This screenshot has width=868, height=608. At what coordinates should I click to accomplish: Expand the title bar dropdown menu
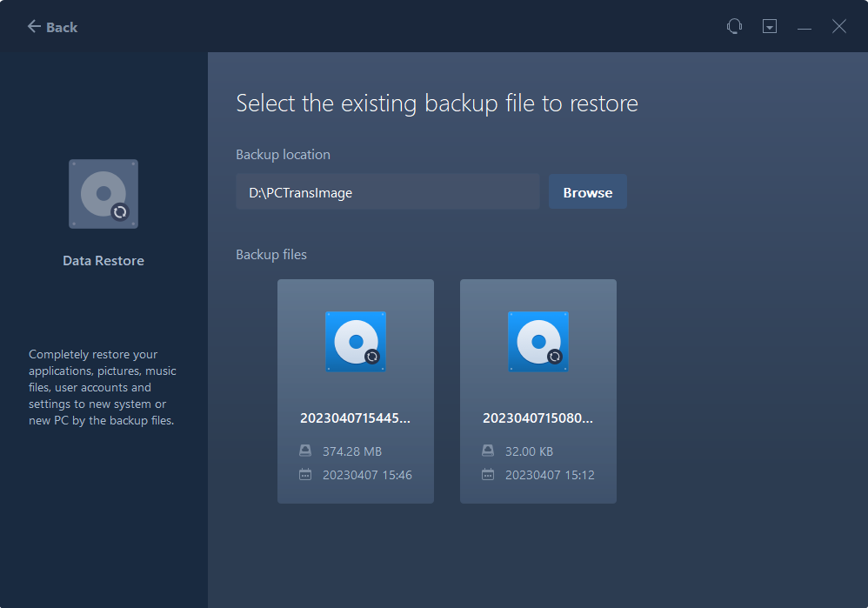pos(770,27)
